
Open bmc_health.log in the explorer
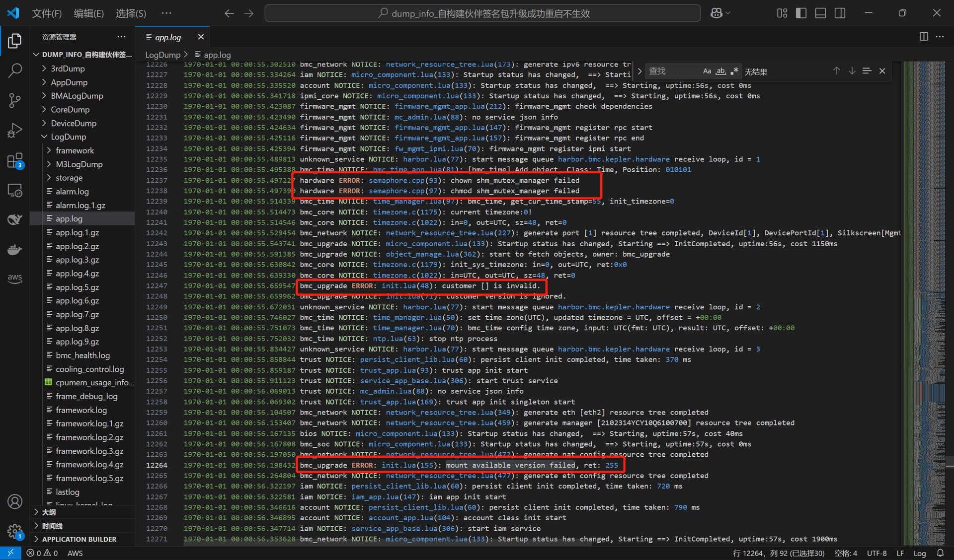(82, 355)
